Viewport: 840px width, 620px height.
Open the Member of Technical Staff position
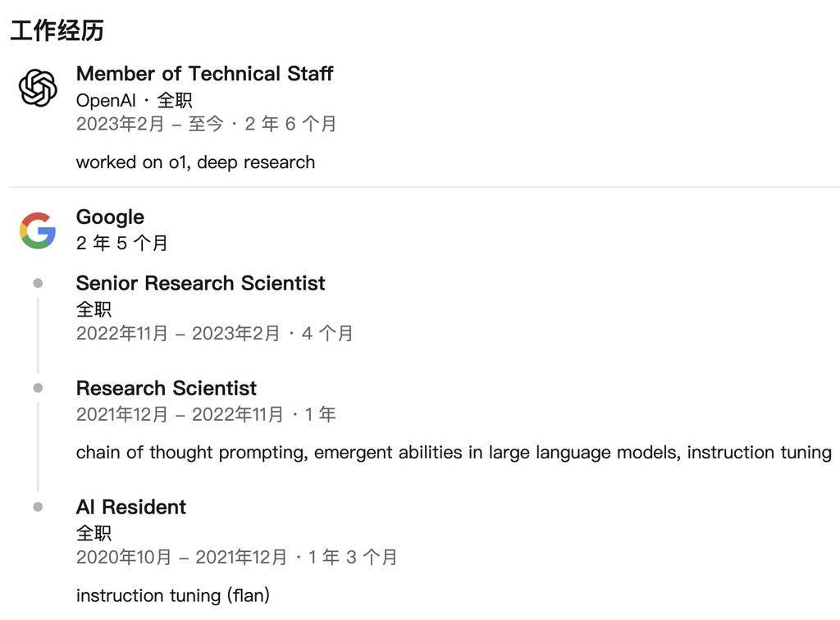tap(204, 74)
